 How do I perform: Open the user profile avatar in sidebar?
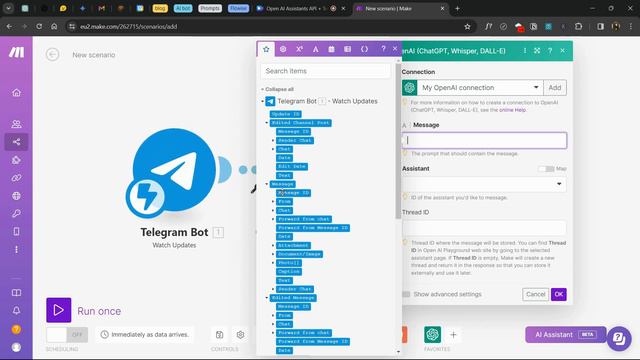[x=16, y=347]
